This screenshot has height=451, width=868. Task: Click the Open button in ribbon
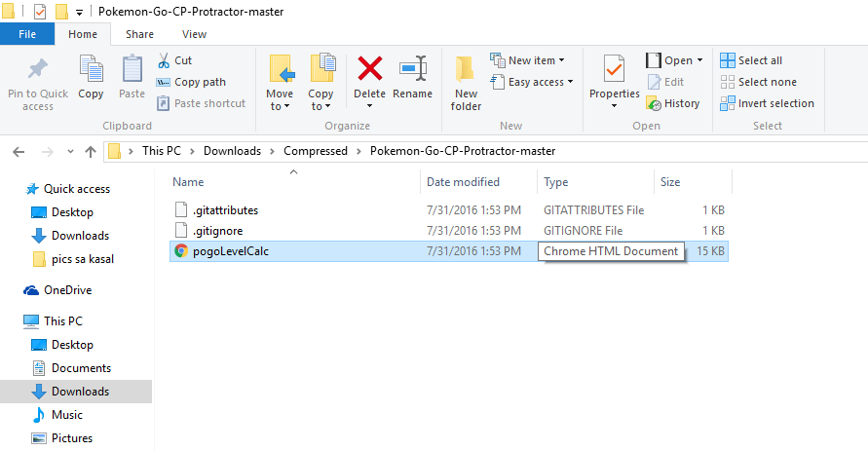669,60
